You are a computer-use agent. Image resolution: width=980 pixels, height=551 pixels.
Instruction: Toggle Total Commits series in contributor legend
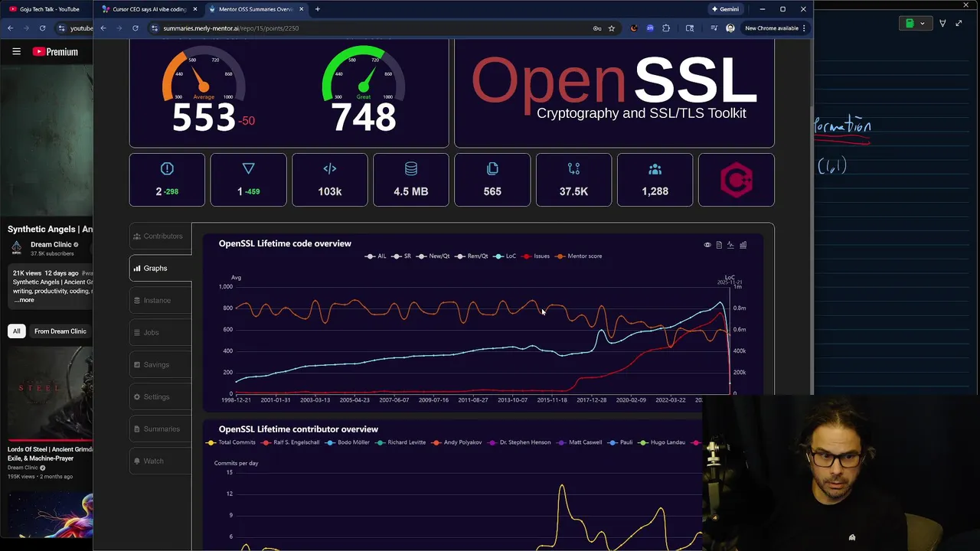pos(231,442)
